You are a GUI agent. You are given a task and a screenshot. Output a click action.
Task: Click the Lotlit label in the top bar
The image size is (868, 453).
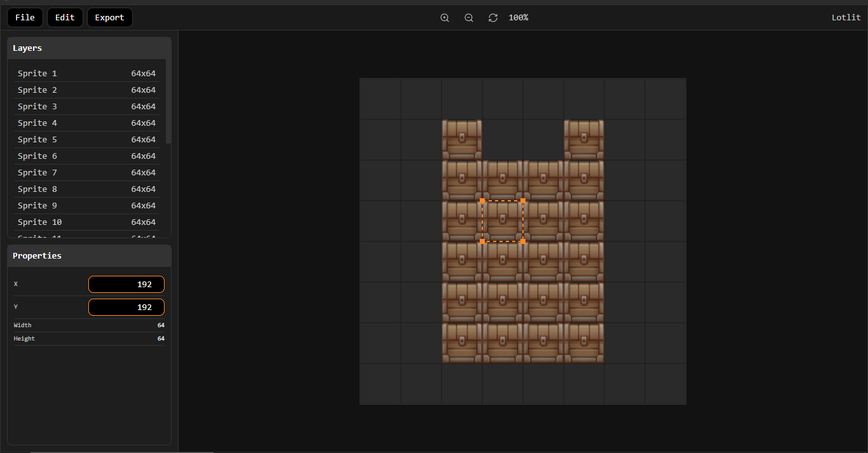(x=846, y=17)
